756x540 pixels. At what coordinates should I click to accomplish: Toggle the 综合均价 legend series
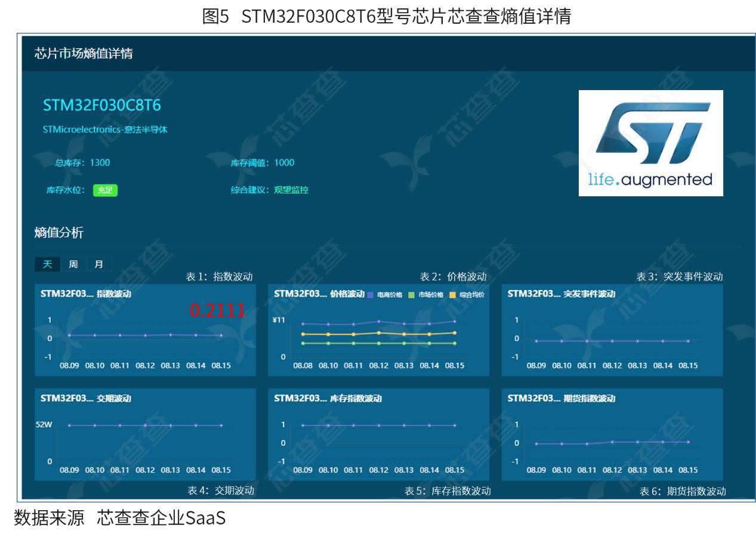[x=467, y=295]
